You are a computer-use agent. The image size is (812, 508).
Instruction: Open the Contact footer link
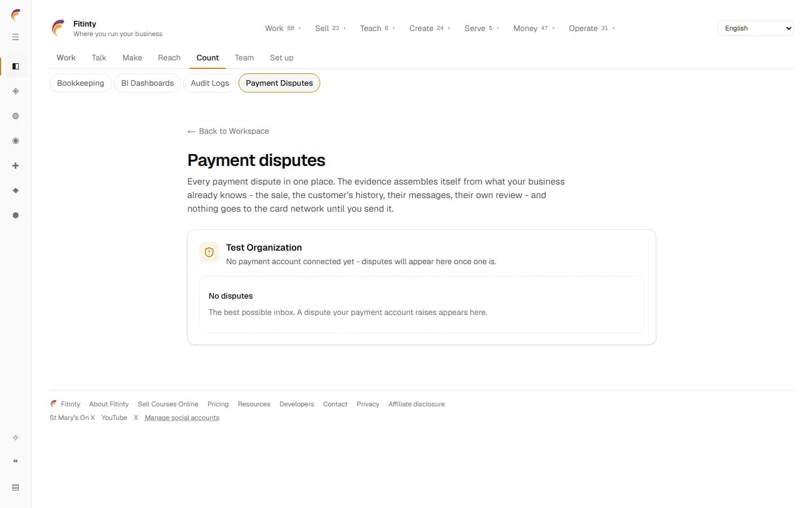click(x=335, y=404)
